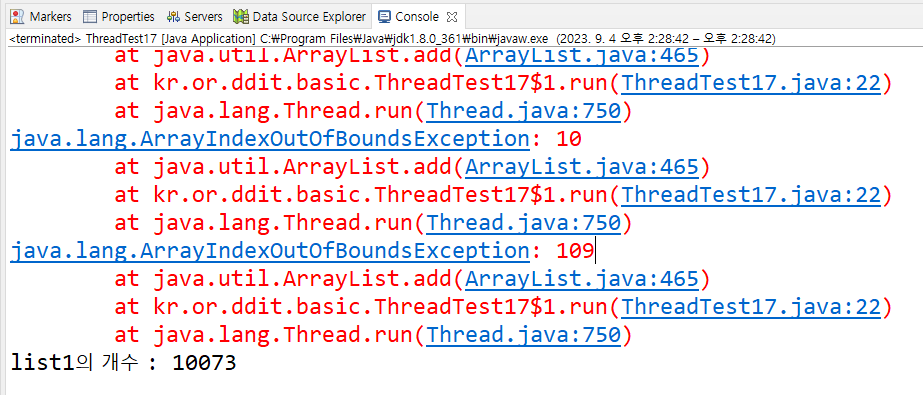
Task: Open ArrayIndexOutOfBoundsException link with value 10
Action: 270,140
